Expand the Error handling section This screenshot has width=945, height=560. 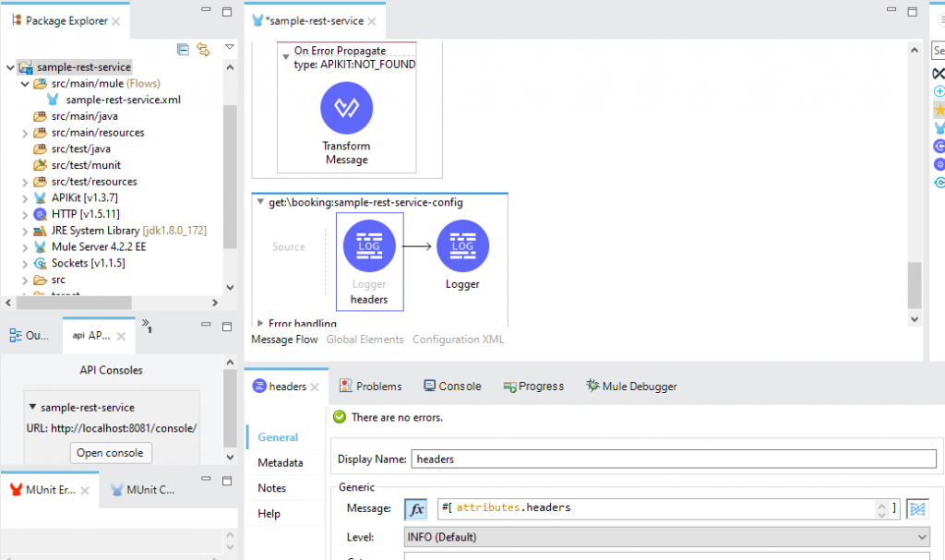coord(263,324)
